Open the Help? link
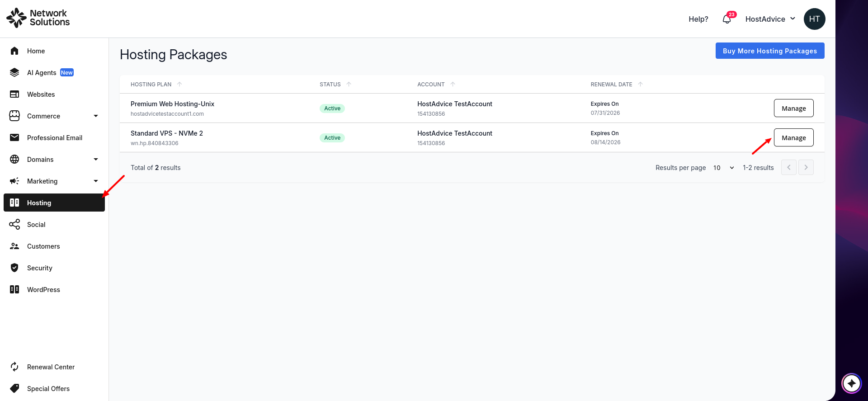Image resolution: width=868 pixels, height=401 pixels. (698, 19)
